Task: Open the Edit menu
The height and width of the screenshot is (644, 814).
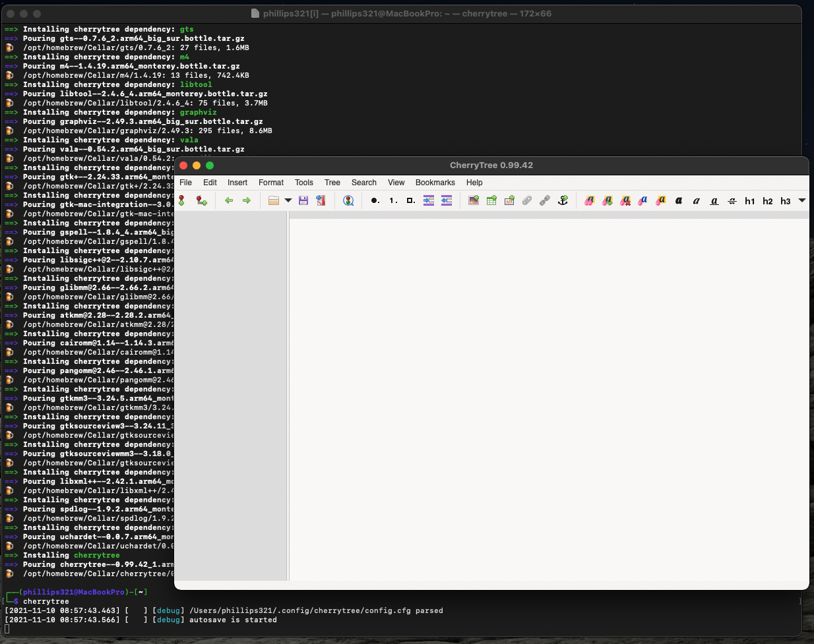Action: click(210, 183)
